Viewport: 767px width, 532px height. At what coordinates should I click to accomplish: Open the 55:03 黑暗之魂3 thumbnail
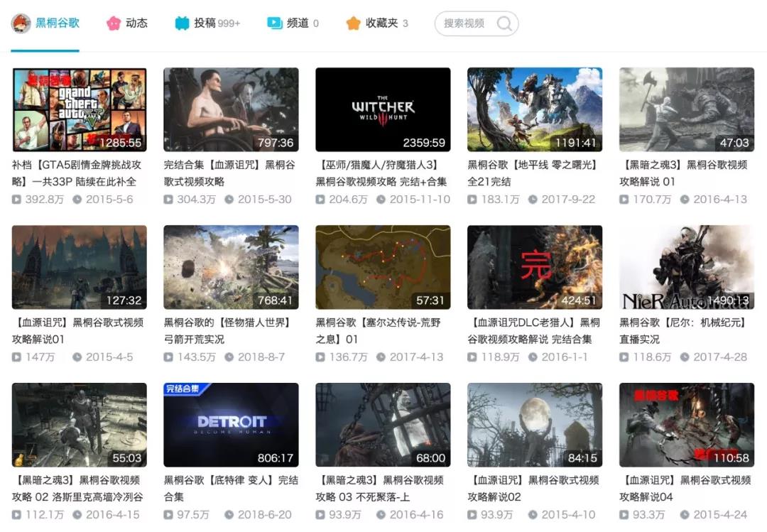pos(80,425)
